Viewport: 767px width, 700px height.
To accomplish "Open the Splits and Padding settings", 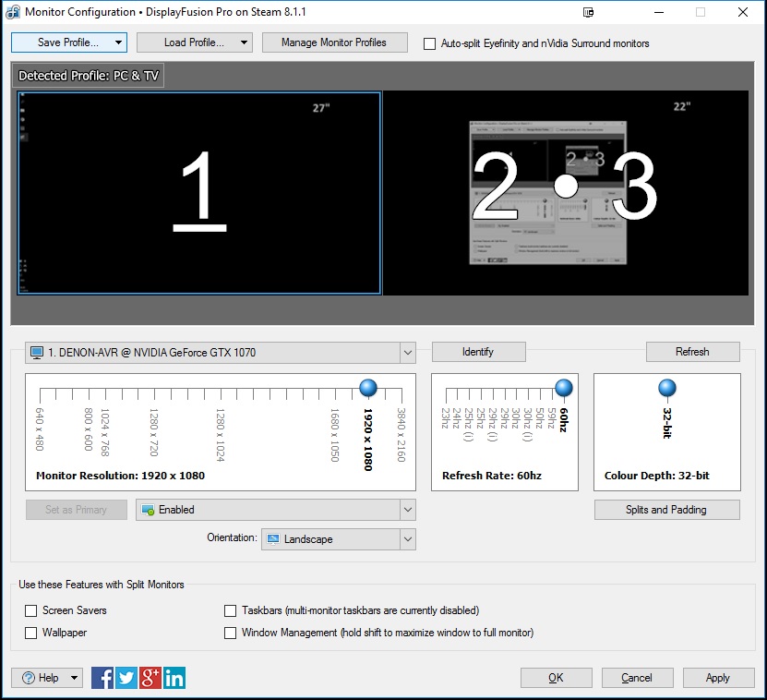I will [666, 510].
